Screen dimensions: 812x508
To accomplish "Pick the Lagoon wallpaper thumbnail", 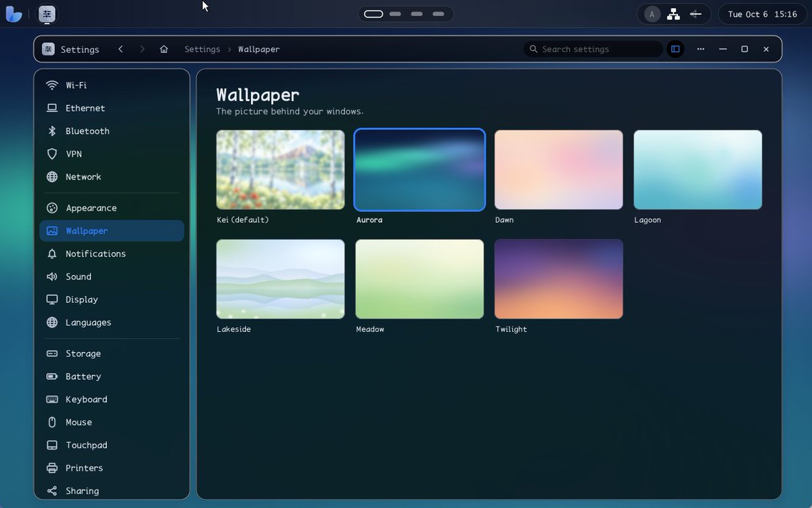I will click(698, 169).
